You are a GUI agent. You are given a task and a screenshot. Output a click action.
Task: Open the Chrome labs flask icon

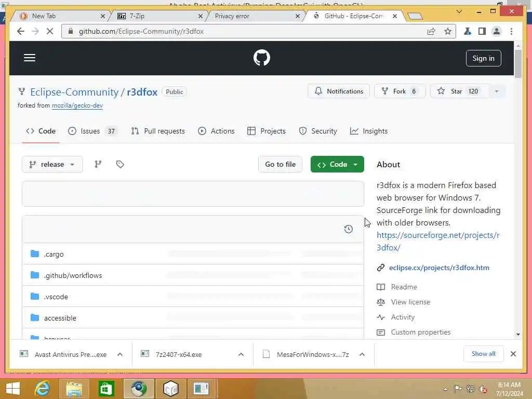coord(467,31)
